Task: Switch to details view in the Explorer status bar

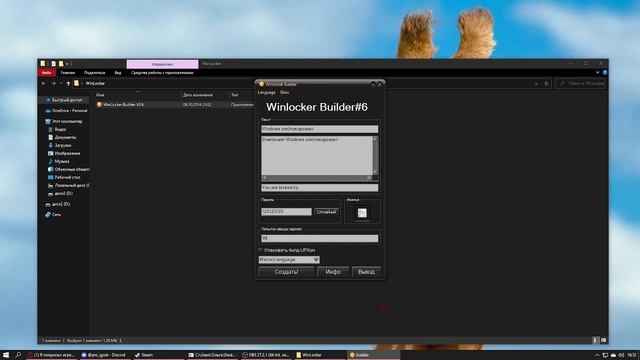Action: [x=595, y=340]
